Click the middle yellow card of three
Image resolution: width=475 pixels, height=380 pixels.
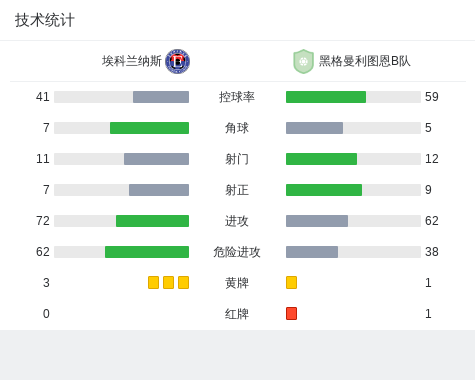click(x=168, y=282)
